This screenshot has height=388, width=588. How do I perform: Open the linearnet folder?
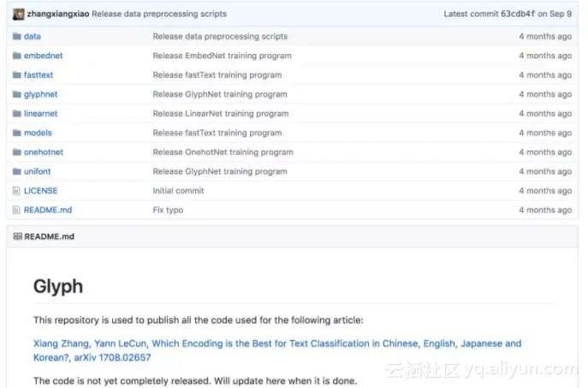click(39, 114)
